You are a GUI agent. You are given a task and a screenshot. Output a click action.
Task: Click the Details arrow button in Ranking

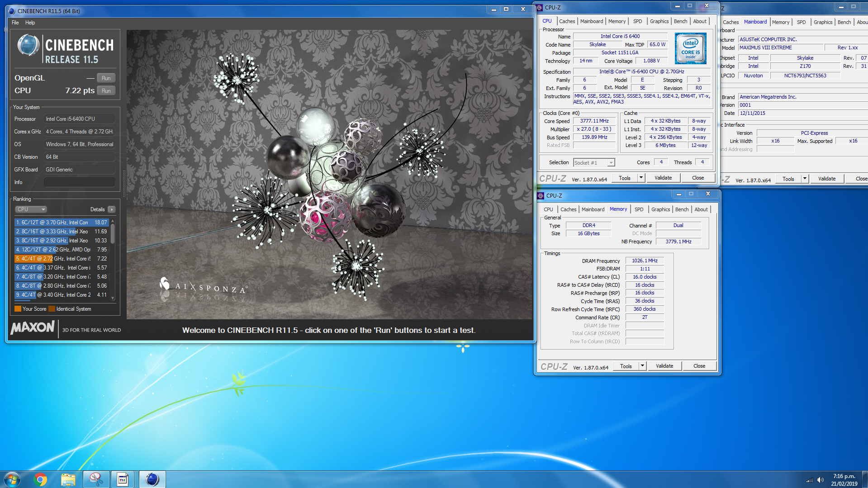click(112, 209)
